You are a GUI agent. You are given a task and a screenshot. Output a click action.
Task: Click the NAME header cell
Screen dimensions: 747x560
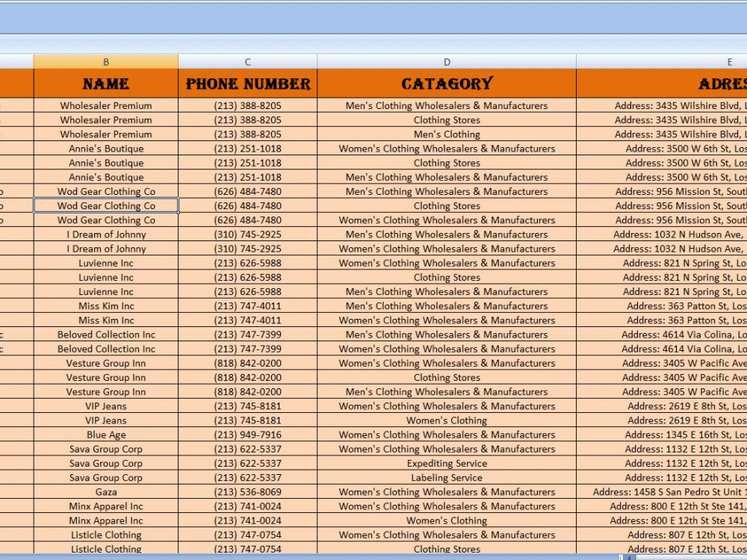(x=106, y=84)
